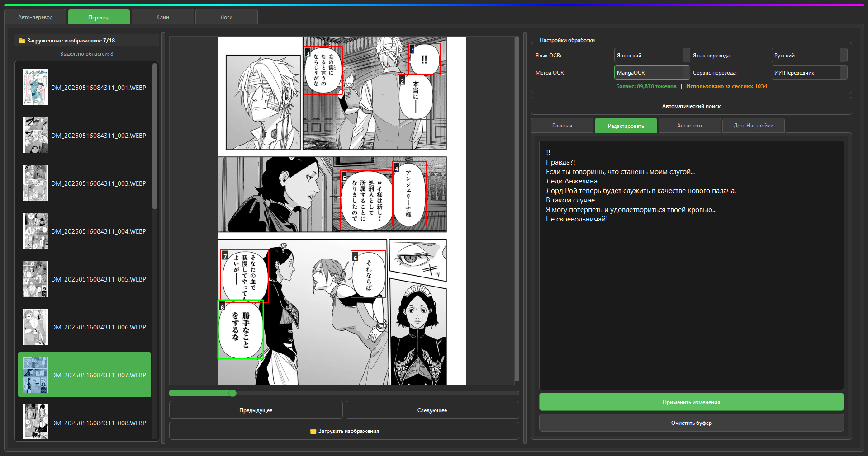Select speech bubble region number 1

point(424,59)
